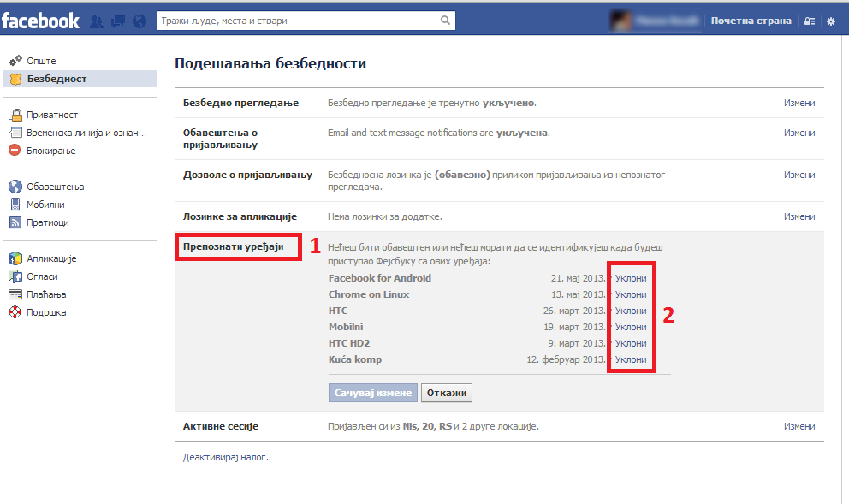The height and width of the screenshot is (504, 849).
Task: Click the Огласи icon
Action: point(15,276)
